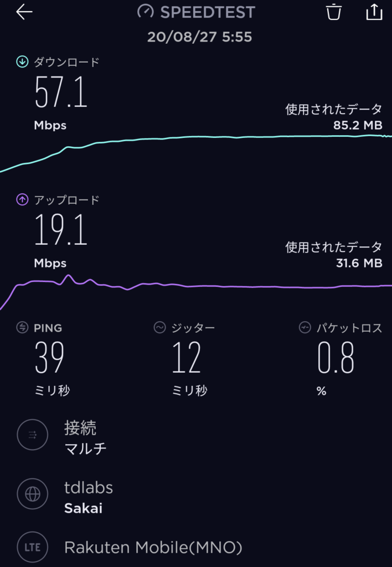Screen dimensions: 392x567
Task: Tap the 20/08/27 5:55 timestamp
Action: pyautogui.click(x=199, y=37)
